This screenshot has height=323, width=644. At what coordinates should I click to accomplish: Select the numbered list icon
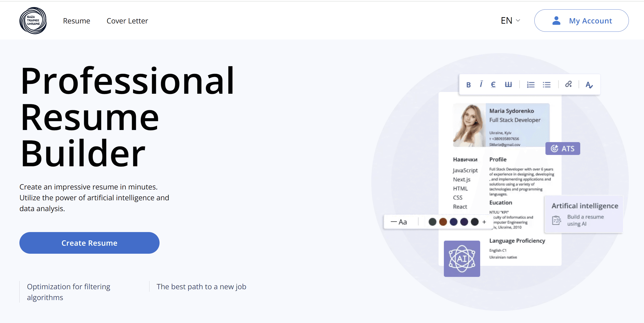tap(531, 85)
